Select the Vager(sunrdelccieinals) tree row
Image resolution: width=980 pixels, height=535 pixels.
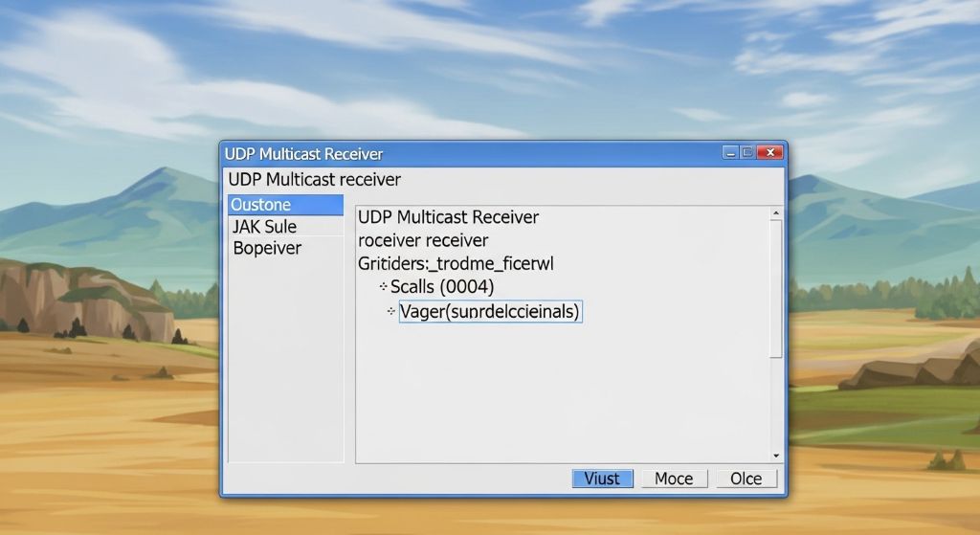click(491, 311)
